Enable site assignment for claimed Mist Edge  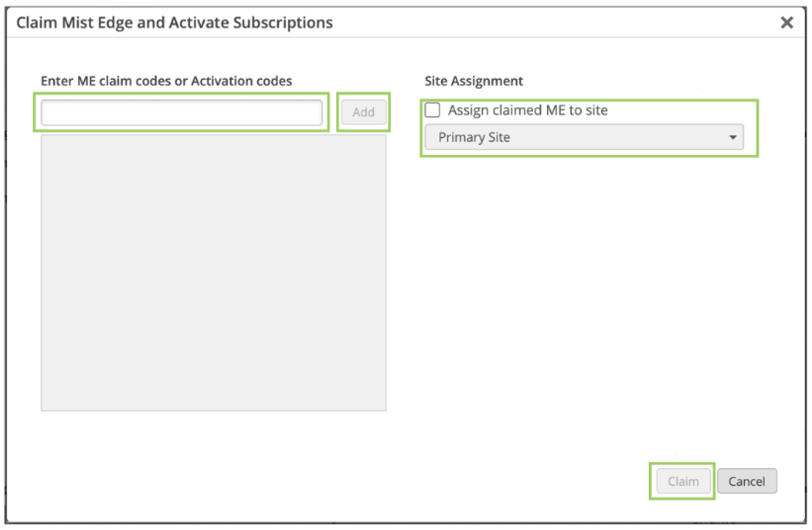(433, 110)
